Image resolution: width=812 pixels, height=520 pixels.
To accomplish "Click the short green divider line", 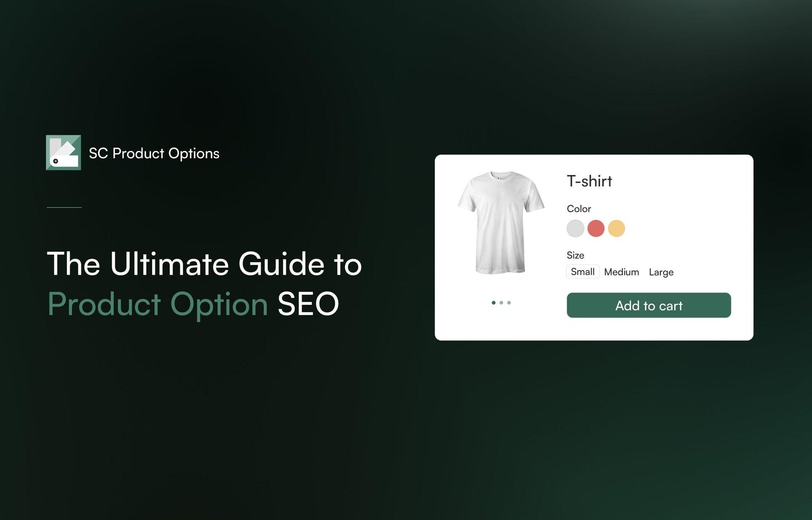I will [64, 207].
